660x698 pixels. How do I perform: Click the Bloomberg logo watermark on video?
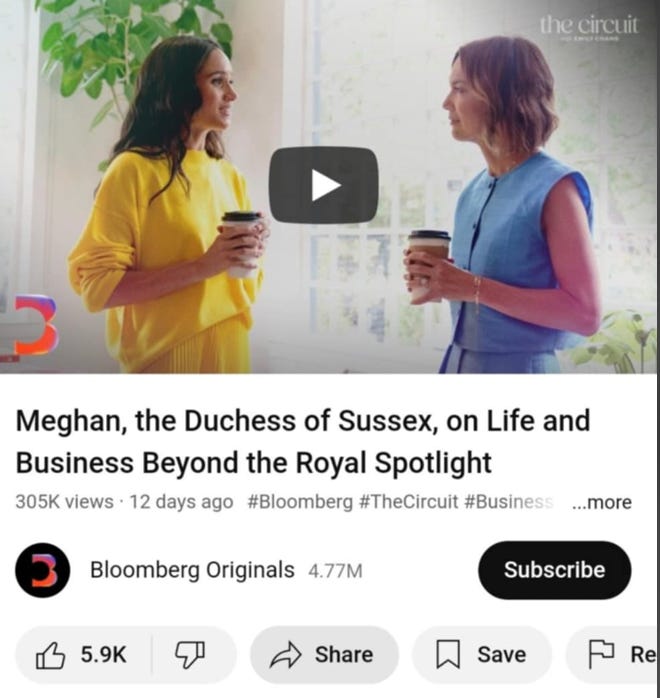click(x=36, y=325)
